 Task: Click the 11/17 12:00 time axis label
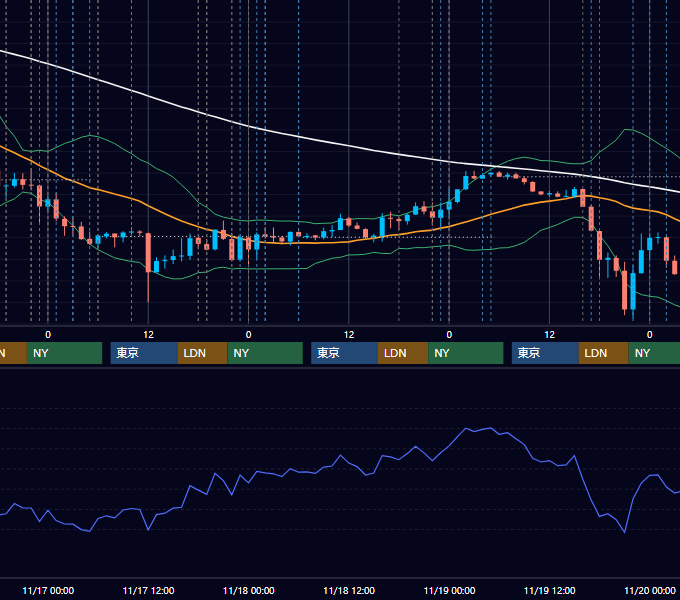tap(148, 590)
